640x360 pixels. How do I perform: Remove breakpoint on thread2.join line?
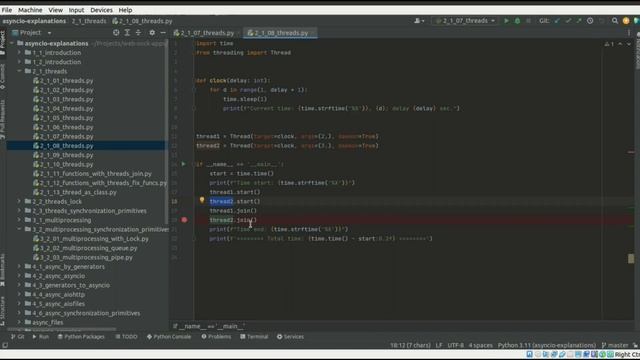184,220
